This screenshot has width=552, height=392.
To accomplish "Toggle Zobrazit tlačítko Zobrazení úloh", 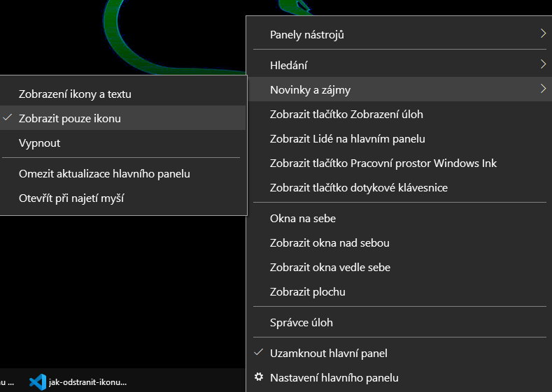I will tap(346, 114).
